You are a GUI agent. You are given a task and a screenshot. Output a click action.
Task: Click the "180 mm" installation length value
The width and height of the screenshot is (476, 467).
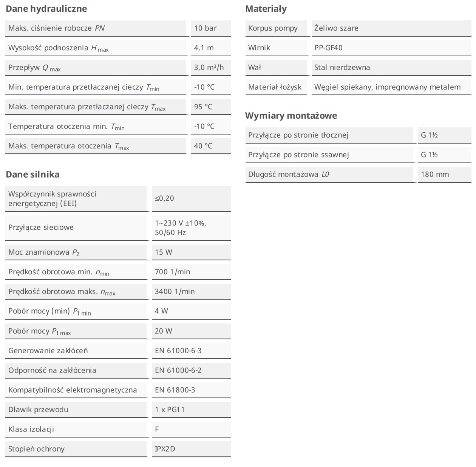tap(435, 174)
